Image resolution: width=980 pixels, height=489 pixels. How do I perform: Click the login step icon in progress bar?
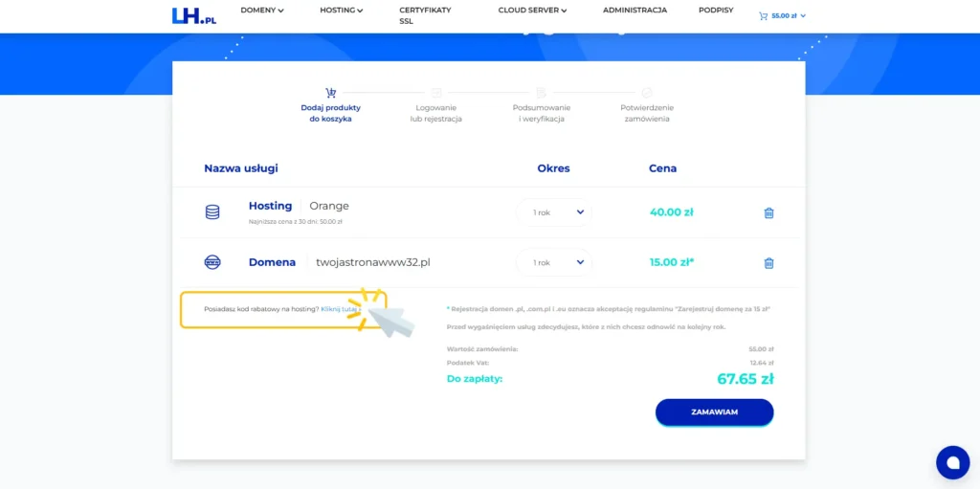coord(436,93)
